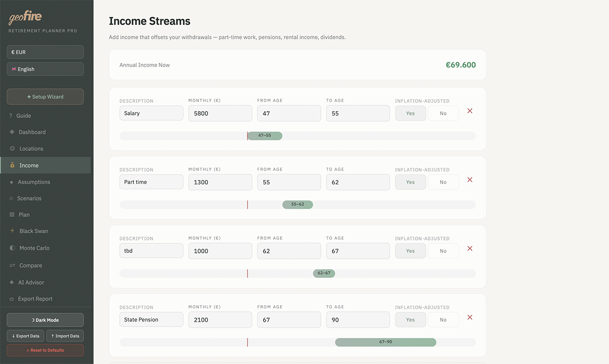Screen dimensions: 609x364
Task: Click the €69.600 annual income value
Action: click(x=461, y=65)
